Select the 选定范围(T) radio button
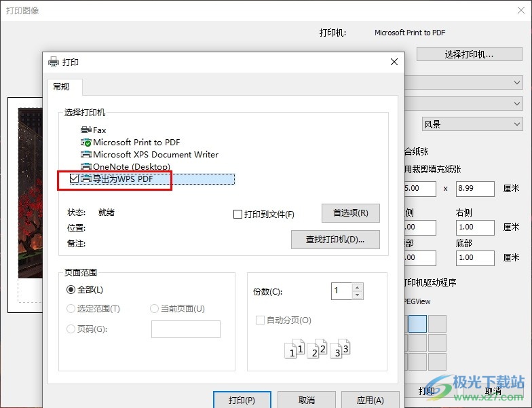This screenshot has width=532, height=408. [x=71, y=308]
